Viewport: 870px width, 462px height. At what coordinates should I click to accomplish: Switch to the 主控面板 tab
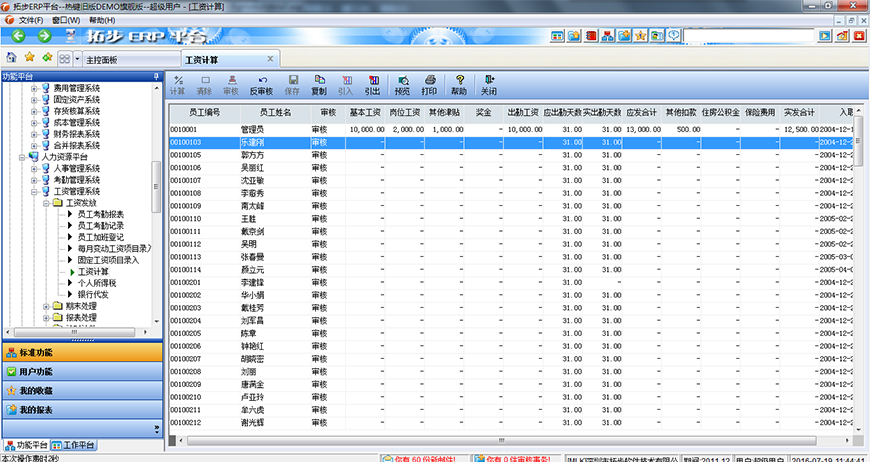tap(101, 60)
